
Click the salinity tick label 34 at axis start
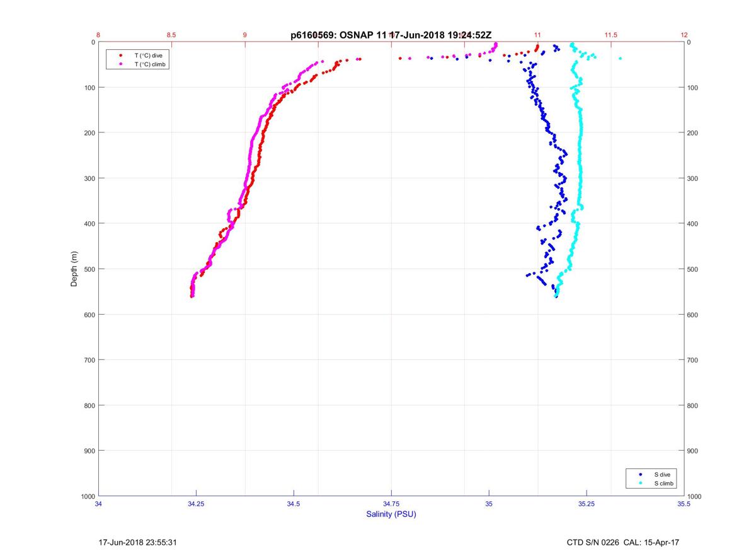[99, 504]
